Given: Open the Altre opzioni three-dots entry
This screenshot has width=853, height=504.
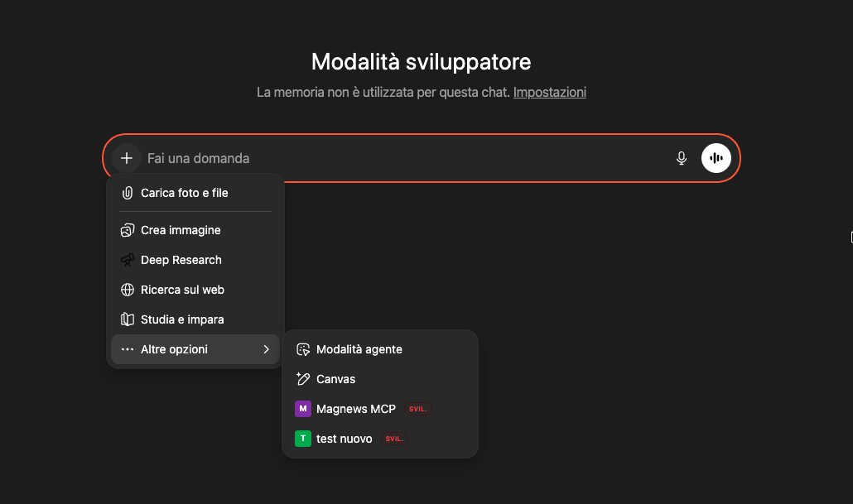Looking at the screenshot, I should coord(128,349).
